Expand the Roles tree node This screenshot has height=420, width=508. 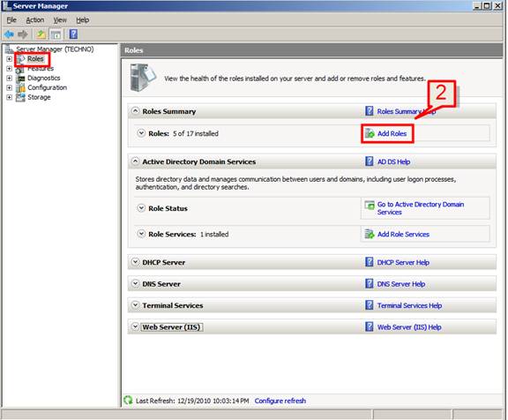[x=9, y=59]
